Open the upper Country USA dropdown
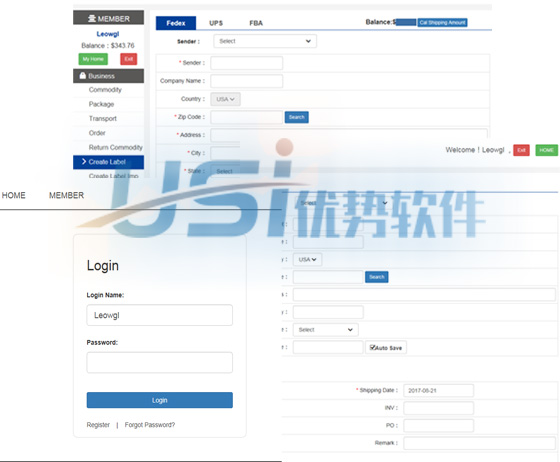Image resolution: width=560 pixels, height=462 pixels. pos(225,99)
